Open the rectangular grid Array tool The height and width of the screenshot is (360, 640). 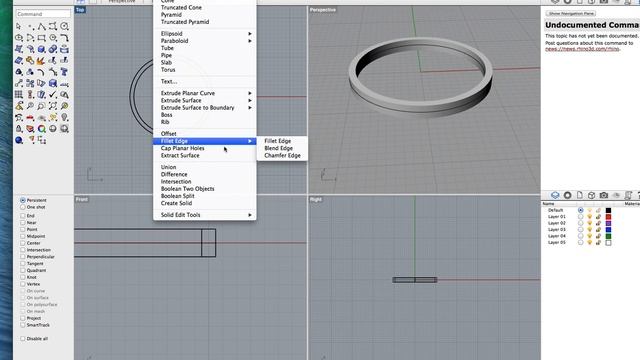click(x=19, y=95)
